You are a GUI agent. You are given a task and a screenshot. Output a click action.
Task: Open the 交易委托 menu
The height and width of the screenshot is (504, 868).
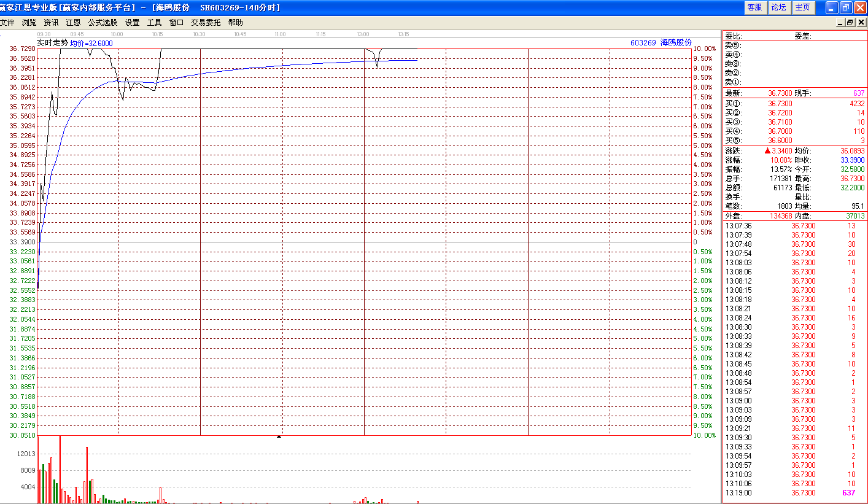click(206, 23)
